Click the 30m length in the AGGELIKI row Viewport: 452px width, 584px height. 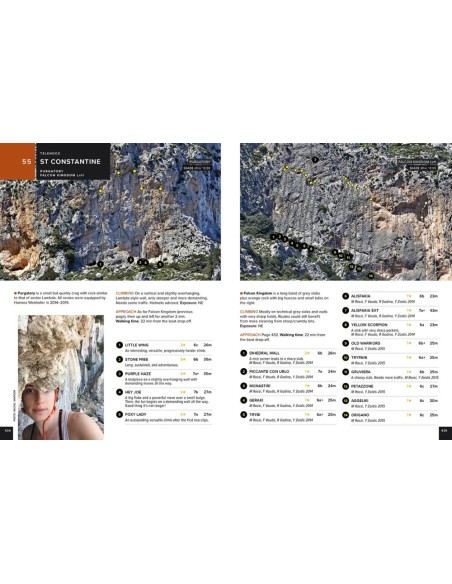[434, 401]
